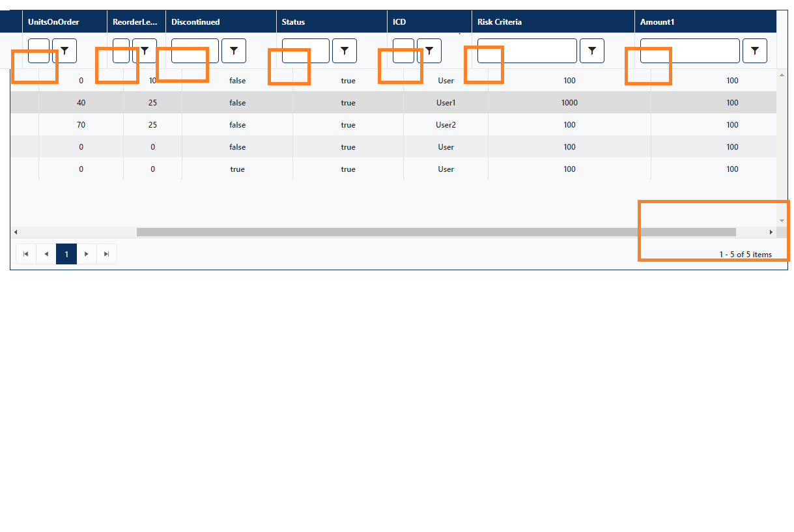Open the Discontinued column filter icon
The height and width of the screenshot is (532, 794).
234,51
